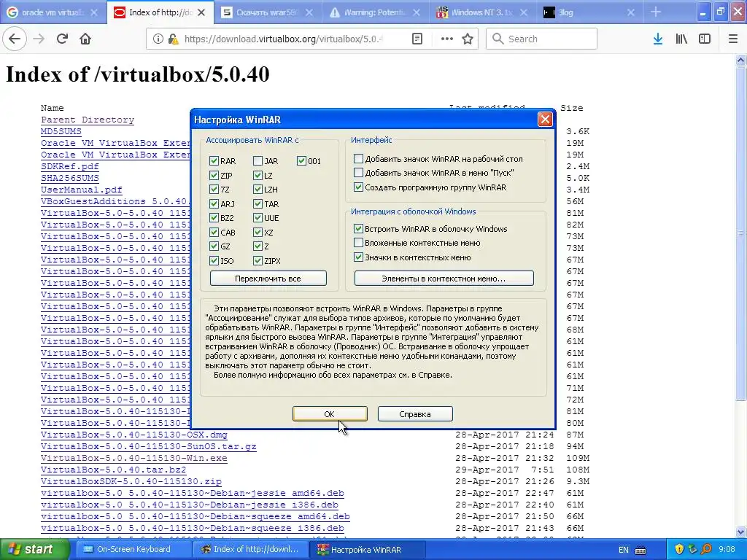The height and width of the screenshot is (560, 747).
Task: Enable 'Добавить значок WinRAR в меню Пуск'
Action: coord(359,173)
